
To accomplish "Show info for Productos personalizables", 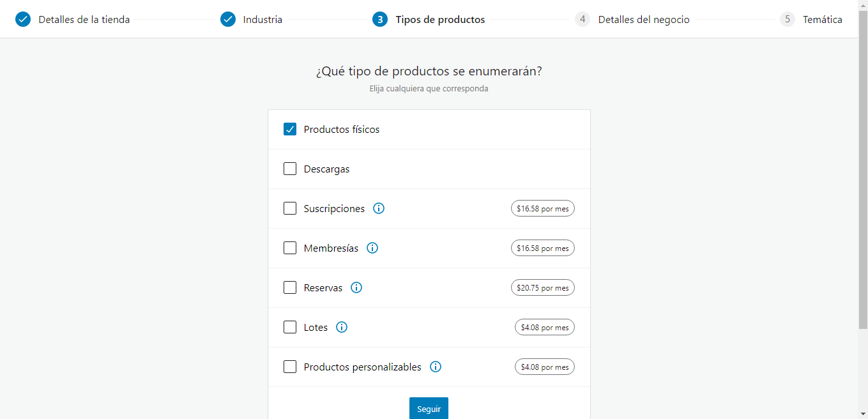I will pos(436,367).
